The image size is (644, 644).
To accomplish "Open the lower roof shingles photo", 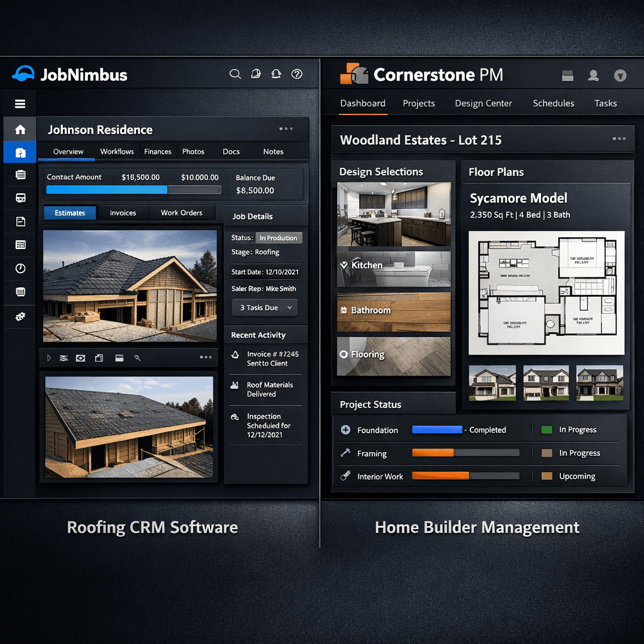I will (129, 427).
